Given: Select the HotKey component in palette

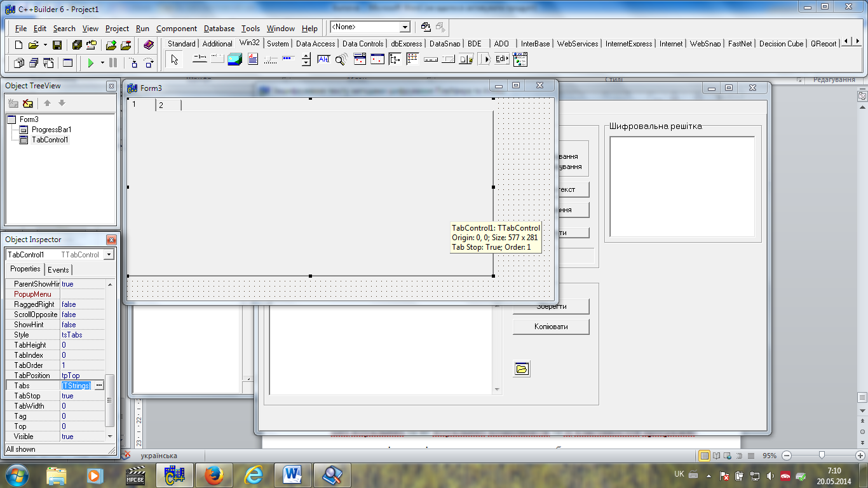Looking at the screenshot, I should 324,60.
